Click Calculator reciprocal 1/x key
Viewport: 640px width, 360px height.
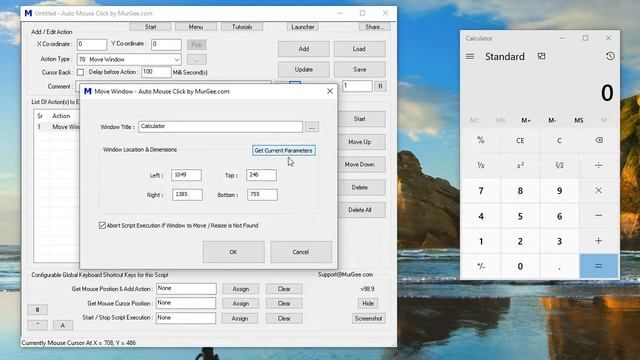tap(481, 165)
